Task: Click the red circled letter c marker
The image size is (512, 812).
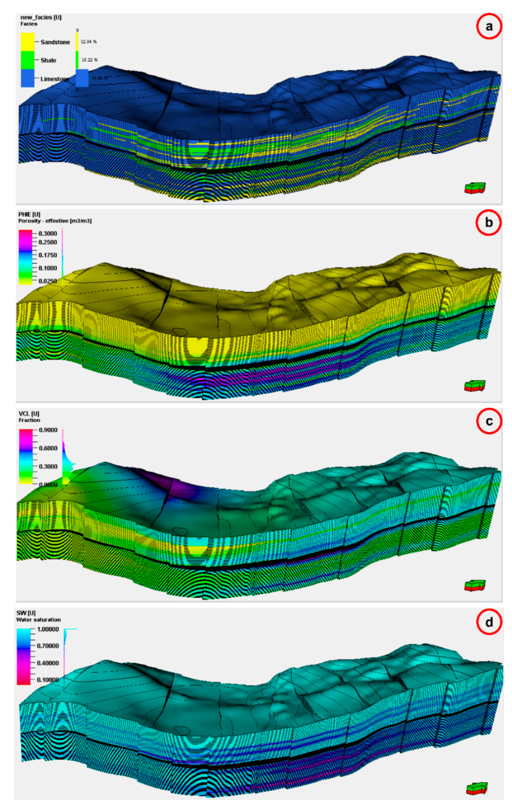Action: point(489,421)
